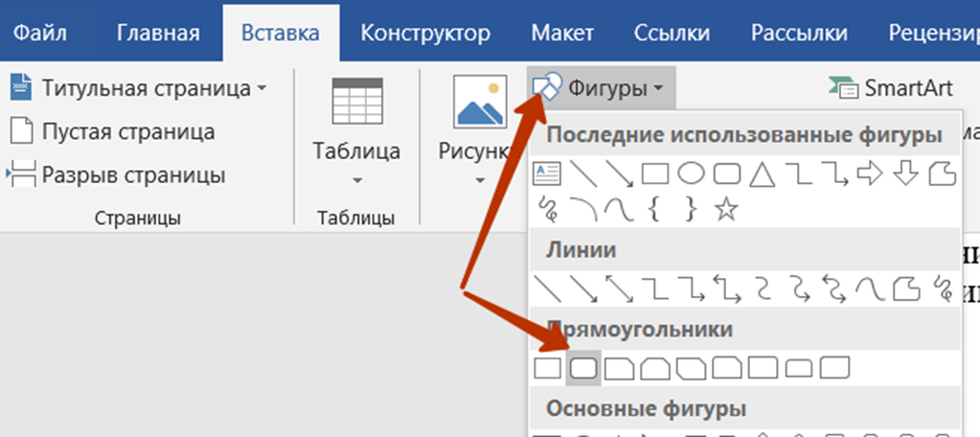Select the triangle shape in recent shapes

tap(762, 173)
